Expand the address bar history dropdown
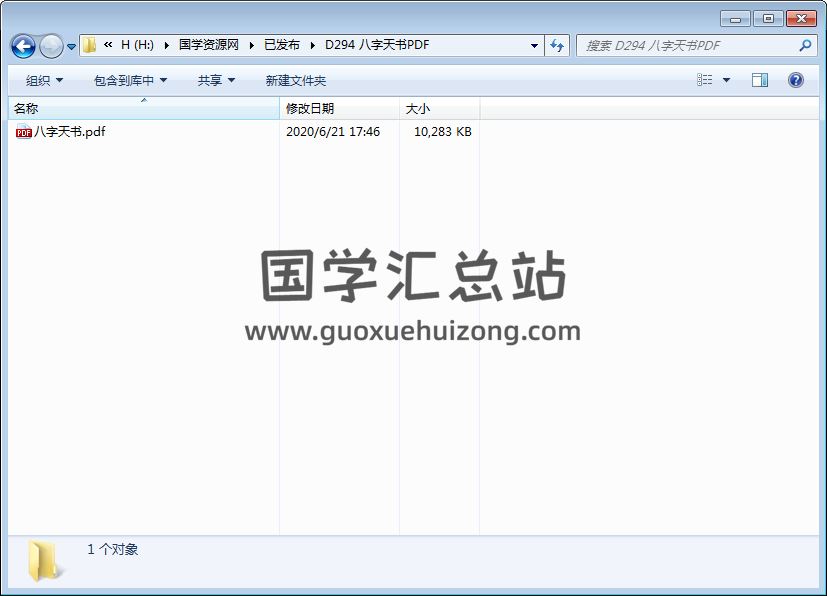Screen dimensions: 827x596 535,45
